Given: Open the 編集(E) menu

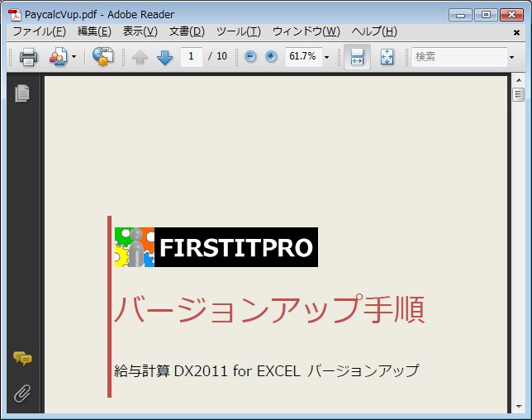Looking at the screenshot, I should point(94,31).
